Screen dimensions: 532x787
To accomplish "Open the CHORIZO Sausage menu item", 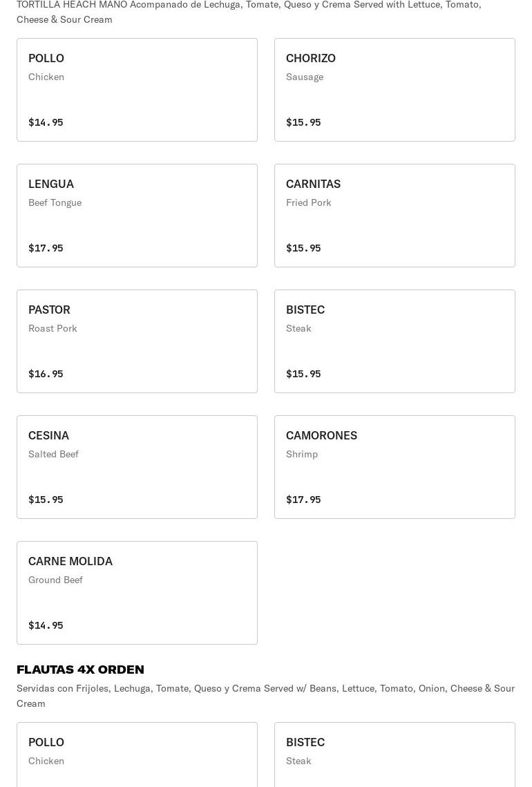I will pos(395,90).
